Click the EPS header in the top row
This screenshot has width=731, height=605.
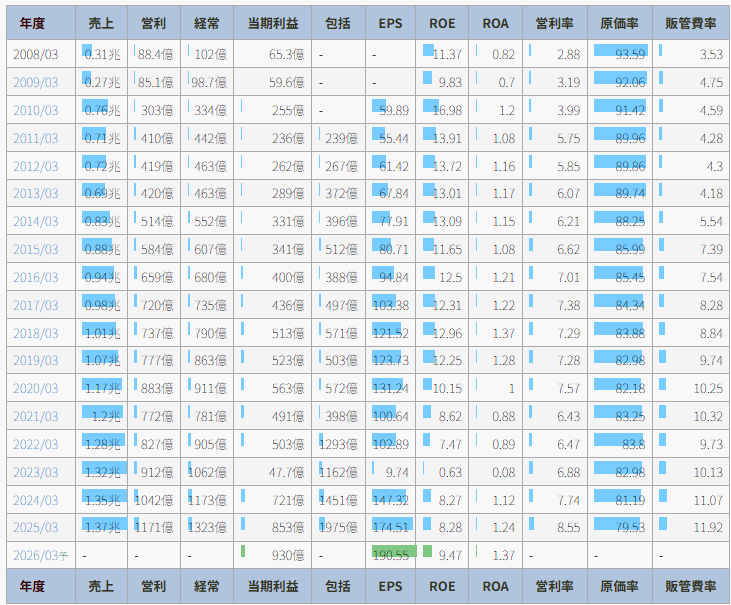pyautogui.click(x=391, y=22)
